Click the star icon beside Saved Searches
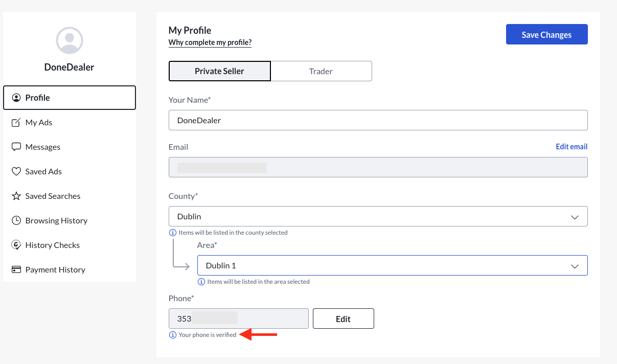The height and width of the screenshot is (364, 617). (x=16, y=196)
